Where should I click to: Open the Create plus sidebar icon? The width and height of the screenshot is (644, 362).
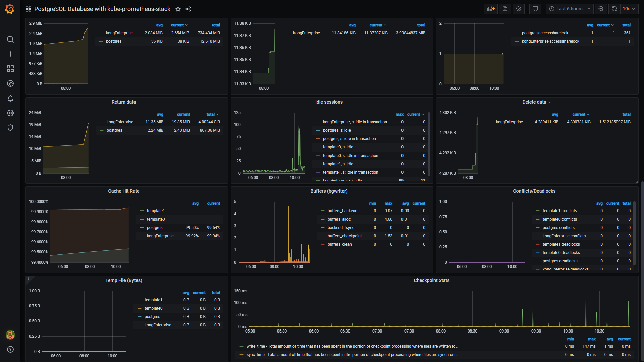10,54
